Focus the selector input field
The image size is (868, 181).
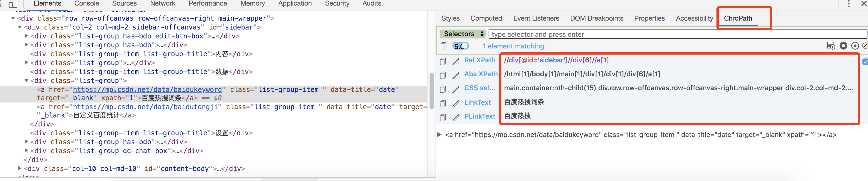677,34
